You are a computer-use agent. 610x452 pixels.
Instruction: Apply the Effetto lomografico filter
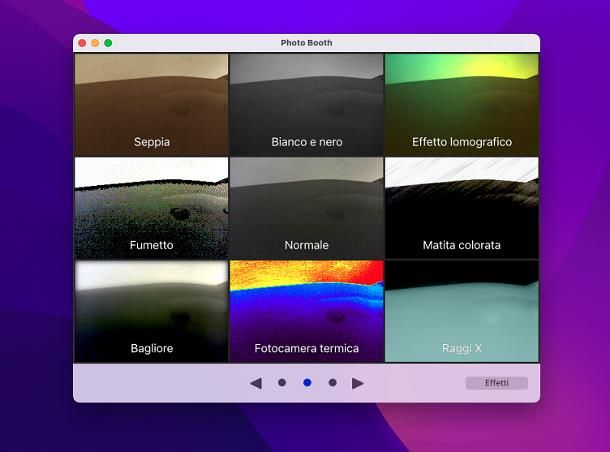click(x=462, y=105)
